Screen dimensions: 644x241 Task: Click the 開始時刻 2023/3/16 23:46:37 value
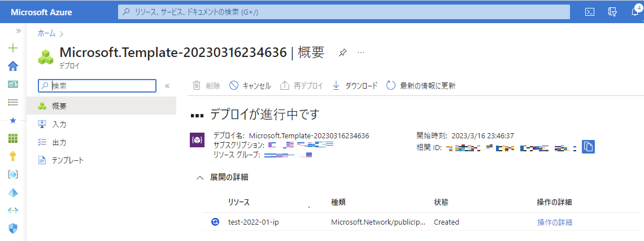483,135
